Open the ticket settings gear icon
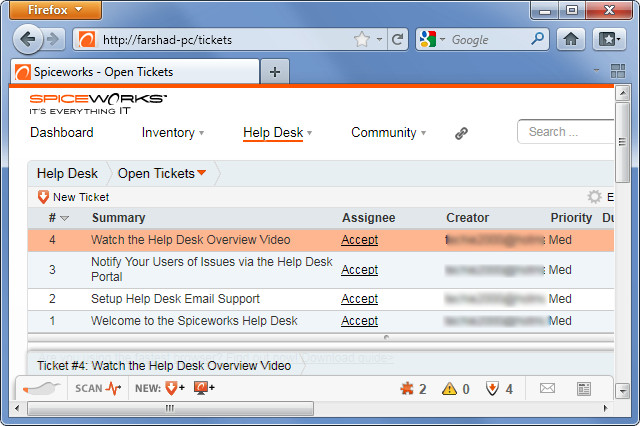This screenshot has width=640, height=426. (594, 197)
